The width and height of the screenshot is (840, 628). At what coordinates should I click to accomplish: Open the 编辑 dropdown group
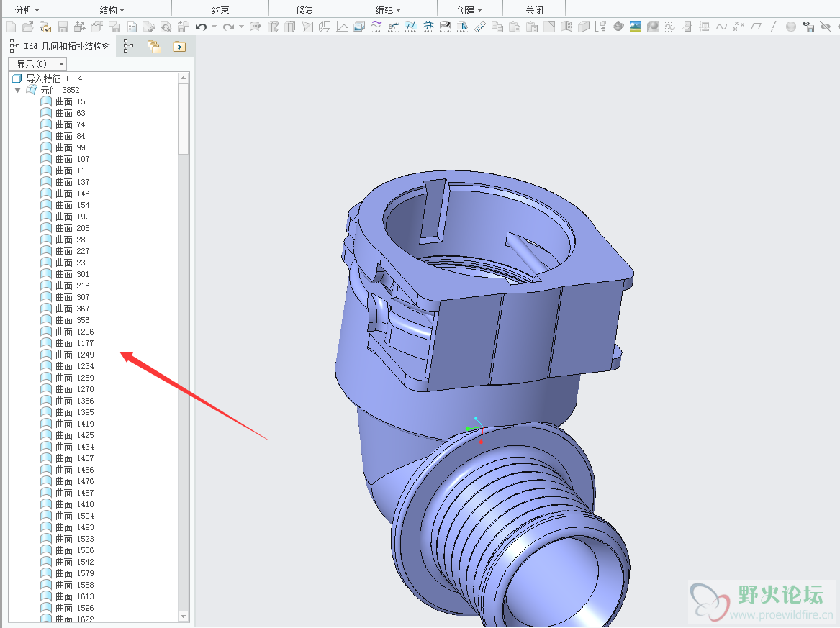click(389, 9)
